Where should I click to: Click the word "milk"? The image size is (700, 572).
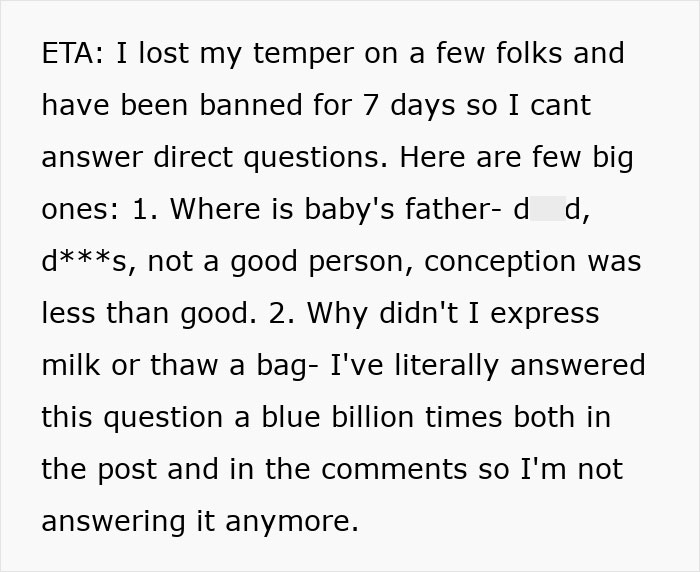(74, 365)
